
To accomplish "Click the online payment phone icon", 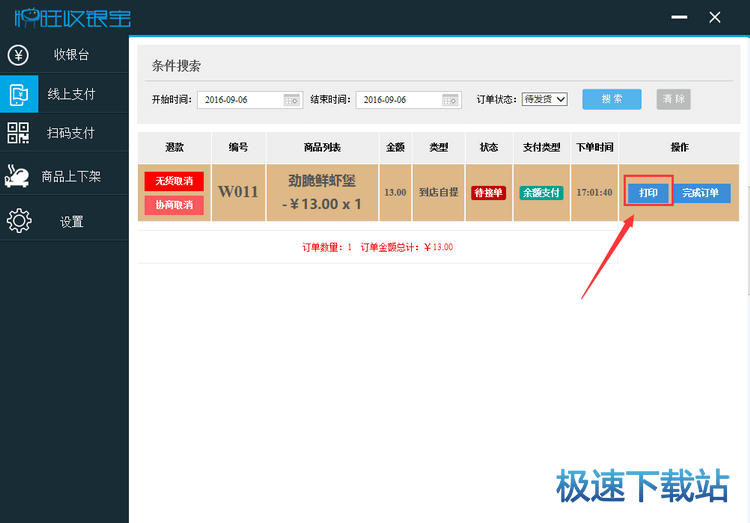I will [x=19, y=94].
